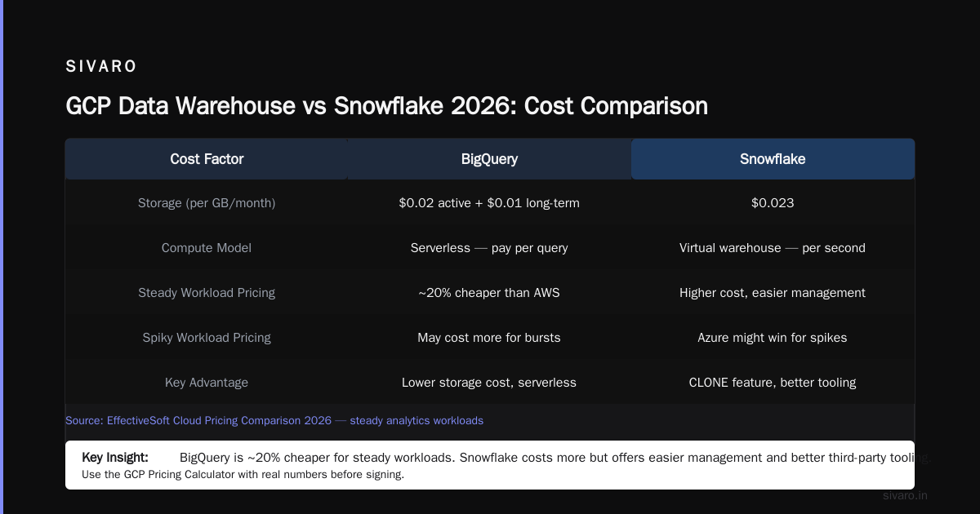The height and width of the screenshot is (514, 980).
Task: Click the $0.023 storage cell
Action: 773,203
